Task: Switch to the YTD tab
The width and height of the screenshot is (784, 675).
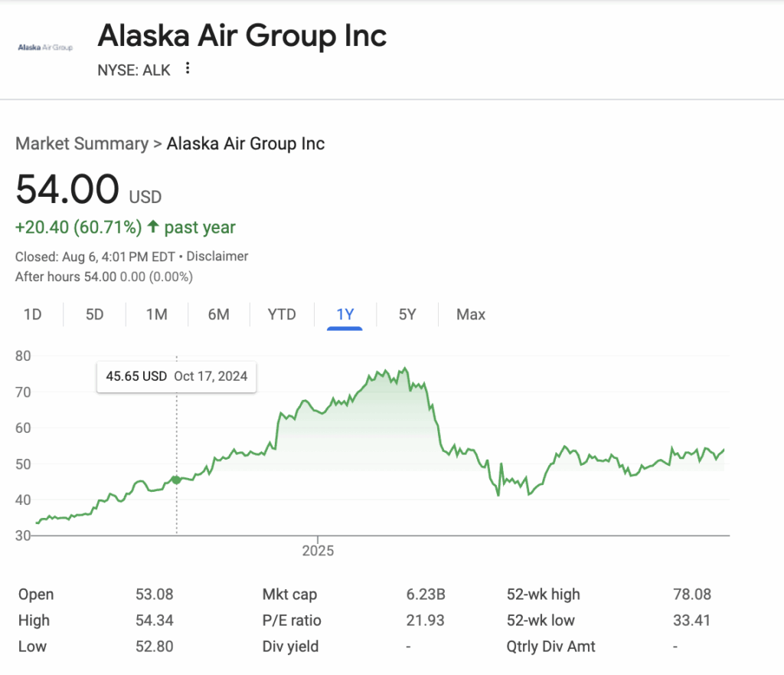Action: pos(282,314)
